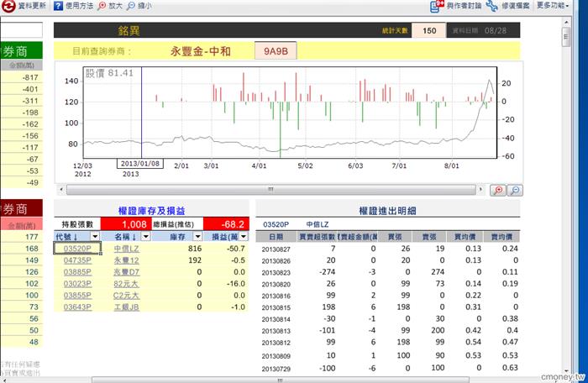Click the 買均價 column header

point(465,237)
